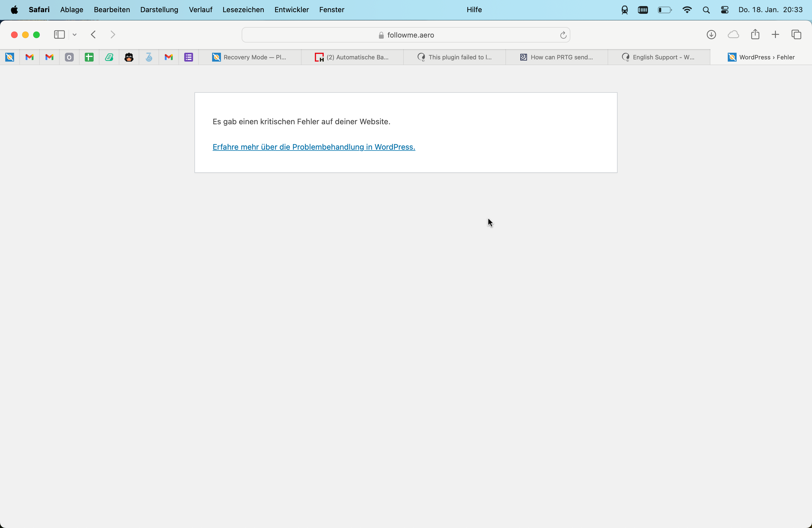
Task: Open the green Google Sheets pinned tab
Action: click(x=89, y=57)
